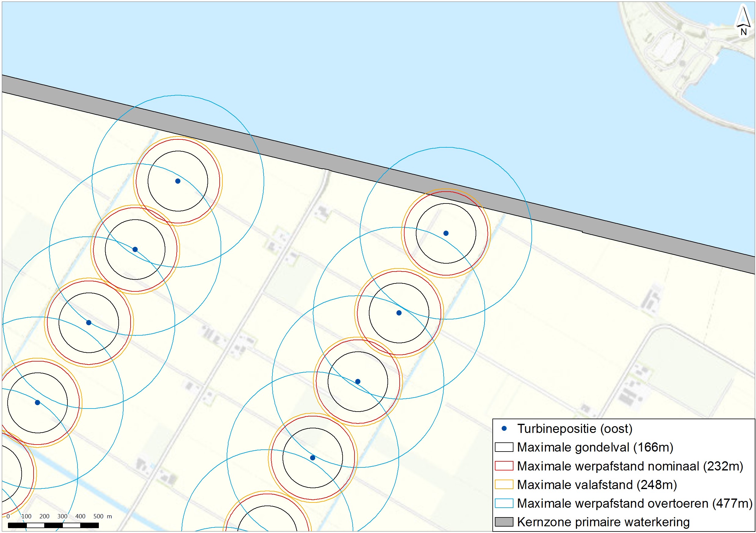Click the second turbine dot from top, right row

[399, 313]
